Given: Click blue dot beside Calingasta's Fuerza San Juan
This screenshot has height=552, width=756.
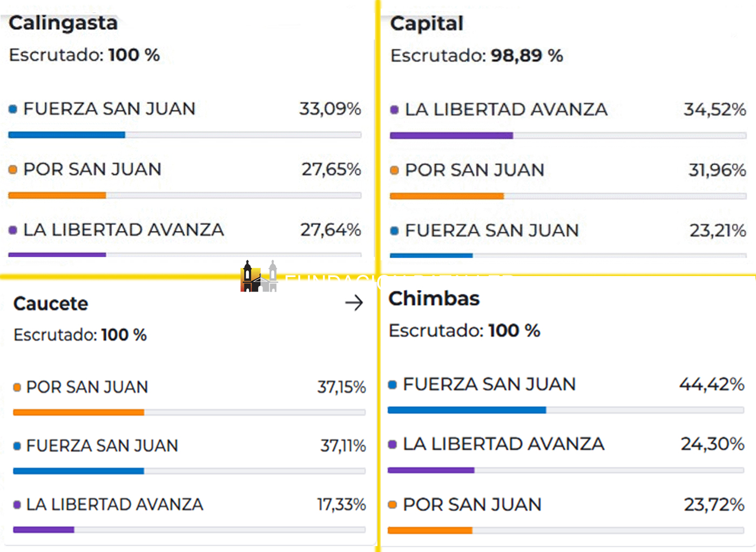Looking at the screenshot, I should [13, 109].
